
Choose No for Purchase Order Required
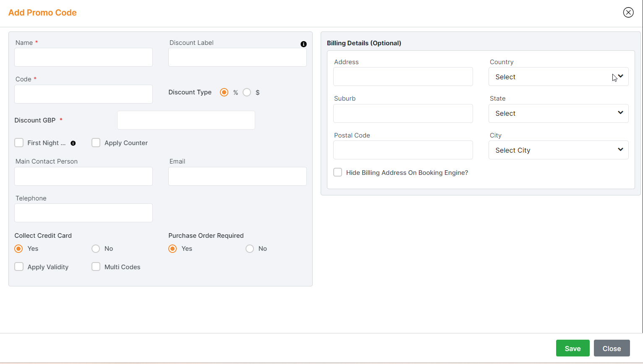pyautogui.click(x=250, y=249)
